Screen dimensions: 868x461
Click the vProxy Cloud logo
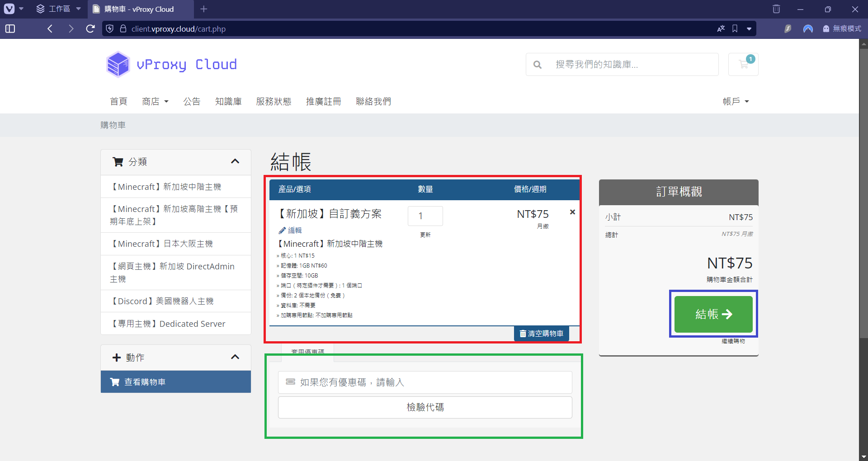point(172,65)
